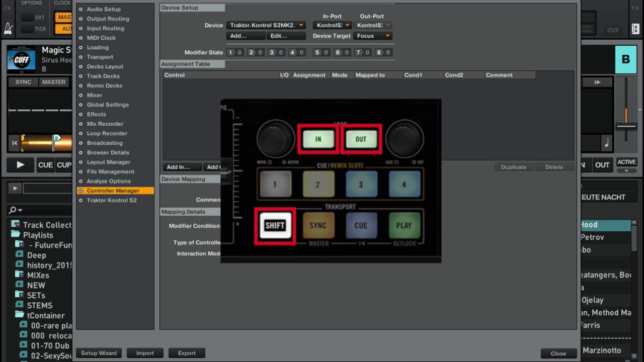
Task: Open the Add... device menu
Action: tap(246, 36)
